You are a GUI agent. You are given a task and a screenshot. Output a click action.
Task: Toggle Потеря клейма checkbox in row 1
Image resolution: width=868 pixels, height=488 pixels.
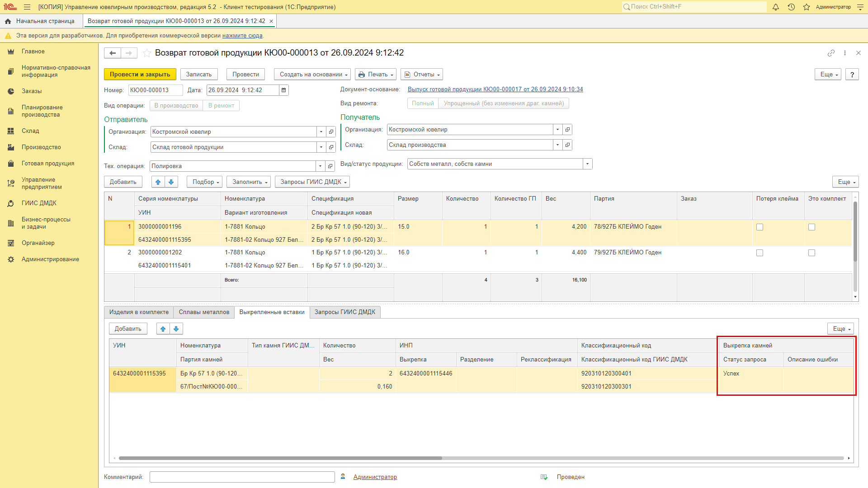point(759,227)
